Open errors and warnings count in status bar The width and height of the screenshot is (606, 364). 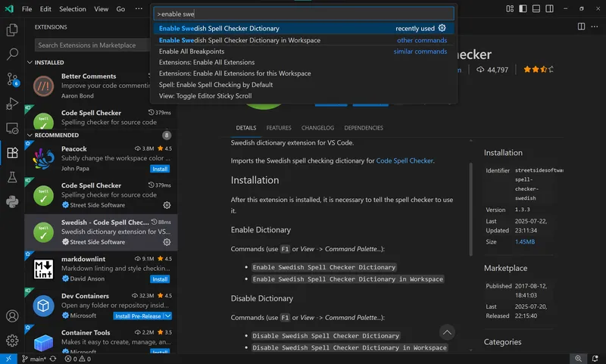[x=77, y=359]
